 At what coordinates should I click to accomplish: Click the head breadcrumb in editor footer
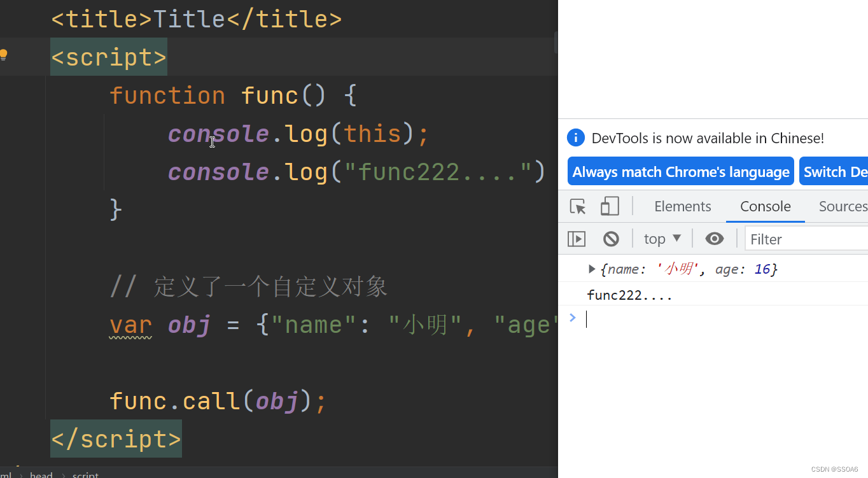41,475
